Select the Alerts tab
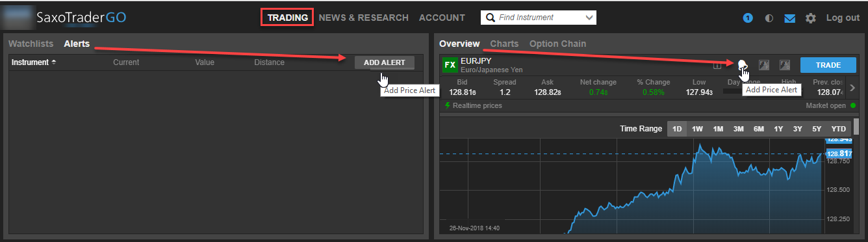868x242 pixels. 77,44
